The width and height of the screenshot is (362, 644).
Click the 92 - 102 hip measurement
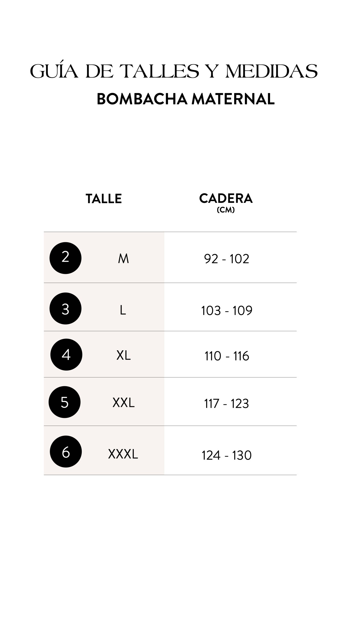(x=227, y=259)
